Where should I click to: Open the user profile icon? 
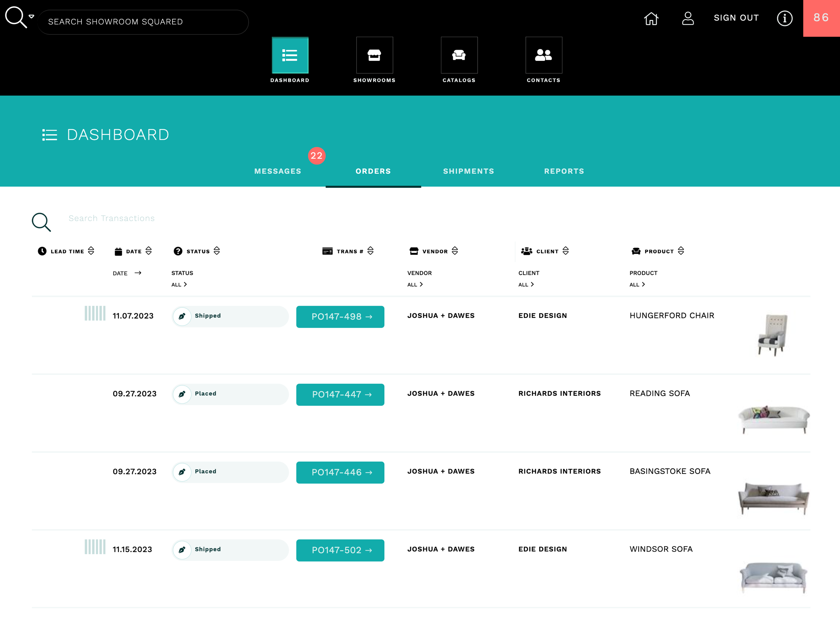pyautogui.click(x=687, y=18)
